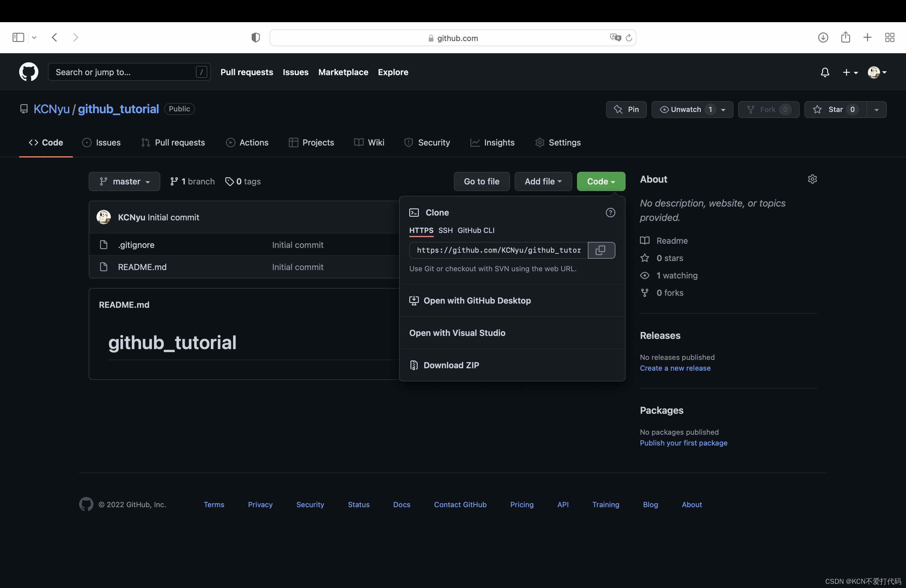The image size is (906, 588).
Task: Toggle the green Code dropdown
Action: pos(601,181)
